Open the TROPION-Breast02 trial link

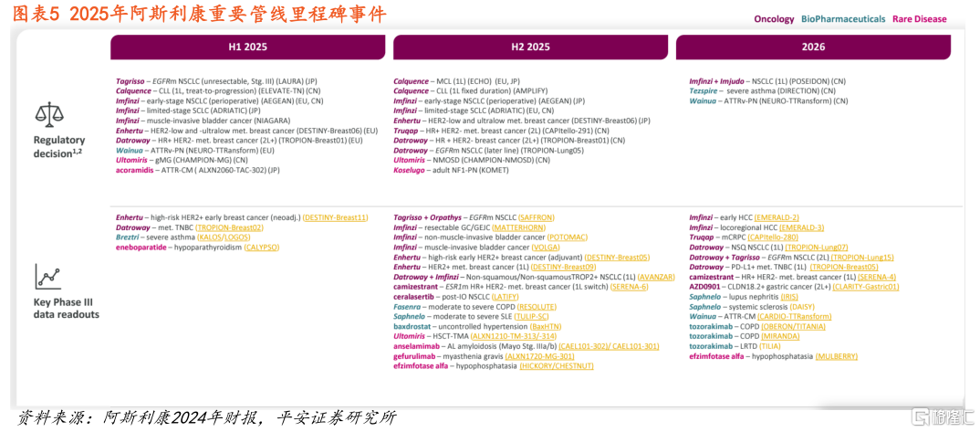click(x=229, y=227)
